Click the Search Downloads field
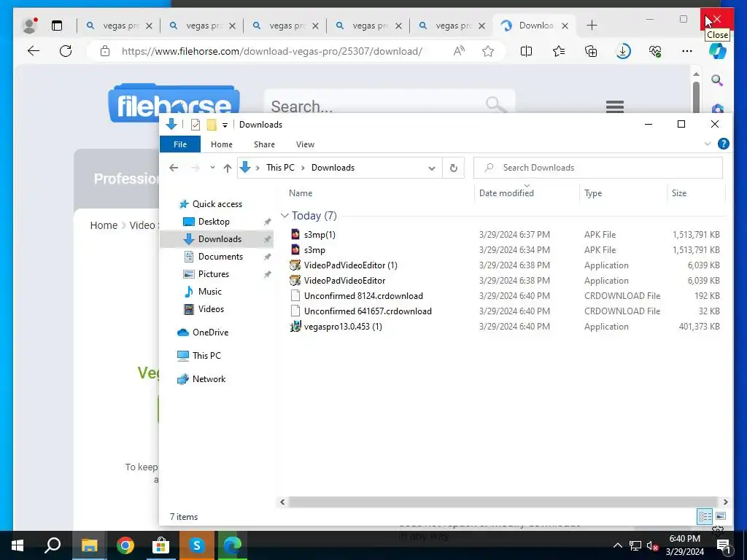Screen dimensions: 747x560 (598, 168)
